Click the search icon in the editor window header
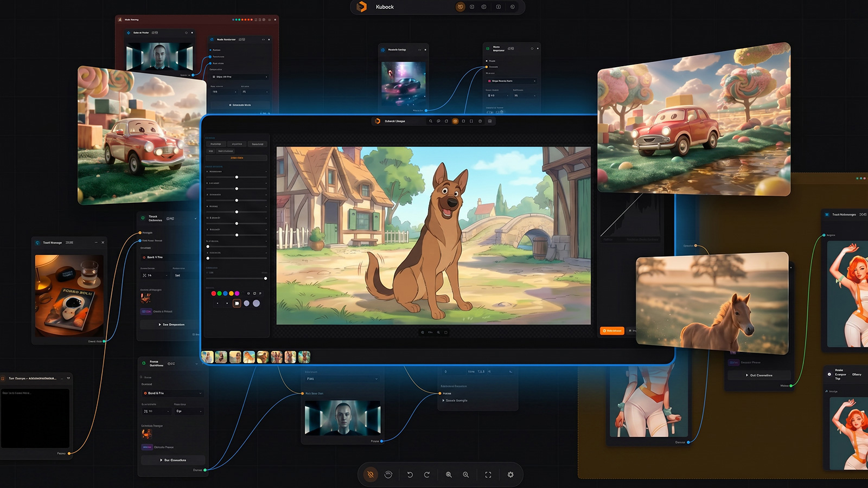 pos(431,121)
